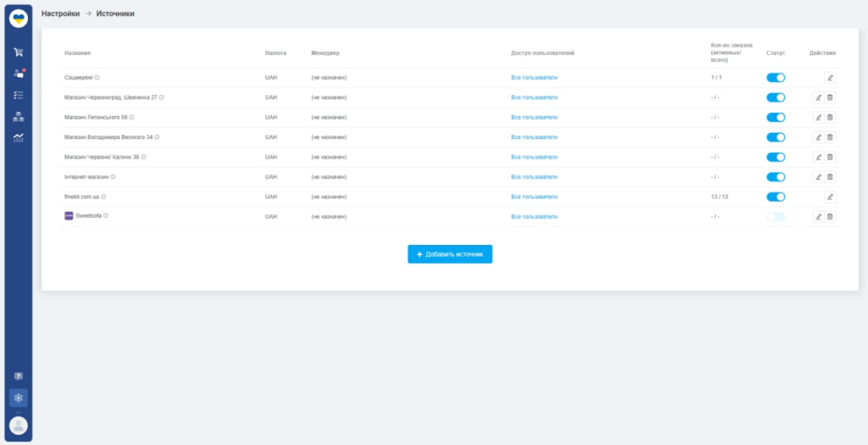Delete the Інтернет-магазин source
This screenshot has width=868, height=445.
click(830, 177)
